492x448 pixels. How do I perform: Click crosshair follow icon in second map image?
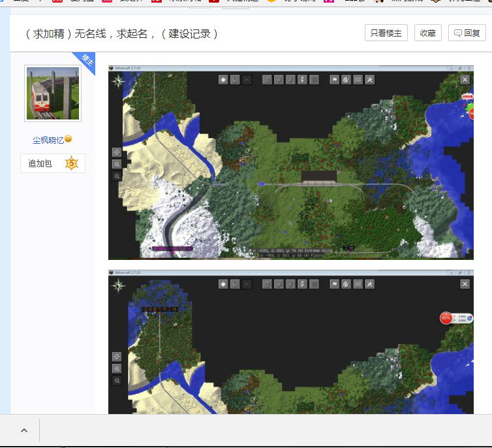(x=117, y=357)
